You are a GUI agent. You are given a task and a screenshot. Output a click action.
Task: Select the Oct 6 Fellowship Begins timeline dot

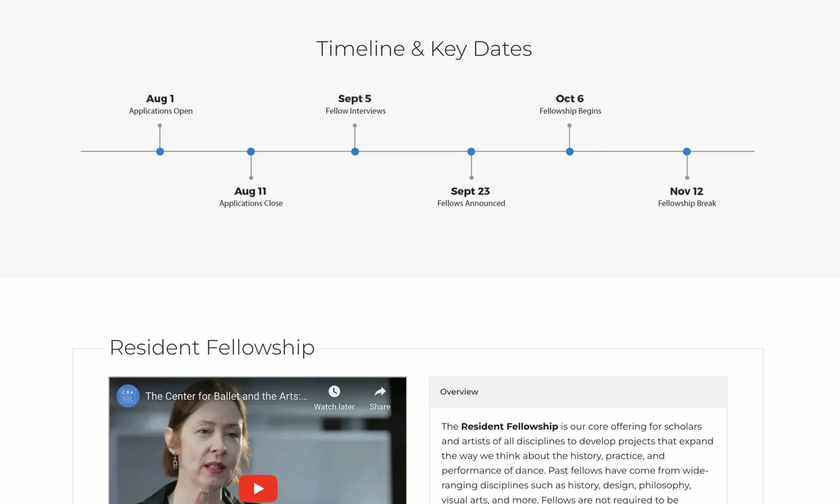tap(569, 151)
